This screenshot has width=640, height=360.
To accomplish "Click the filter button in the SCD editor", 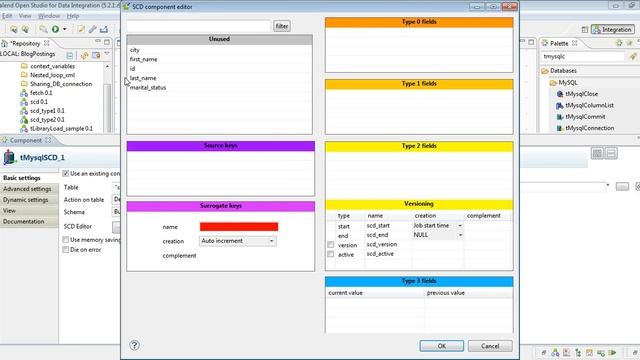I will (282, 26).
